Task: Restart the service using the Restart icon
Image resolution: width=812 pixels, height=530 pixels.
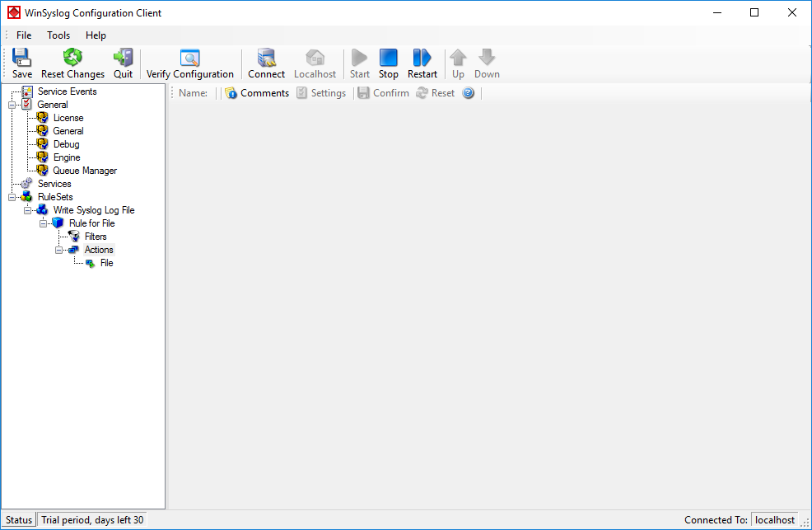Action: click(x=422, y=63)
